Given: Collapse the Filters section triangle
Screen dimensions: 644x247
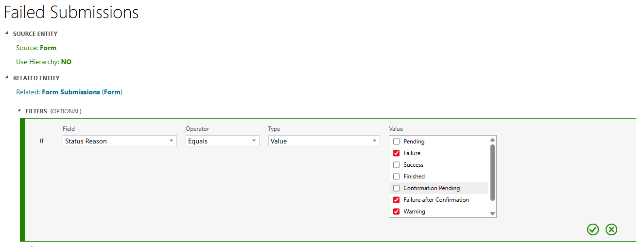Looking at the screenshot, I should pos(19,111).
